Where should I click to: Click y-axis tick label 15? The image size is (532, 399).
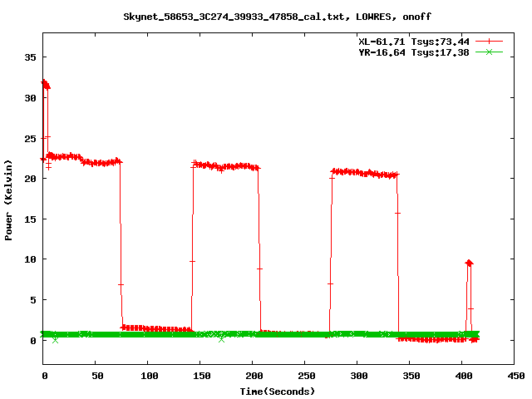point(30,219)
